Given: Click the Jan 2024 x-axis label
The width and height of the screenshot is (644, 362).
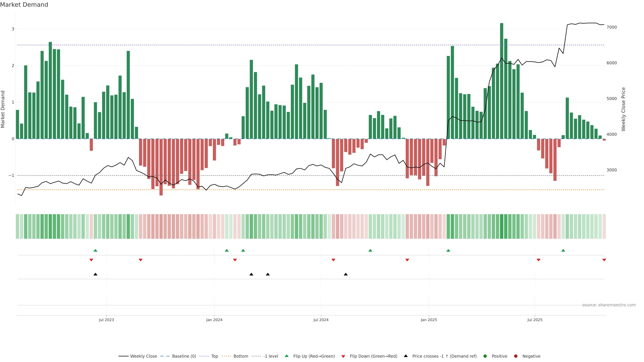Looking at the screenshot, I should click(x=214, y=320).
